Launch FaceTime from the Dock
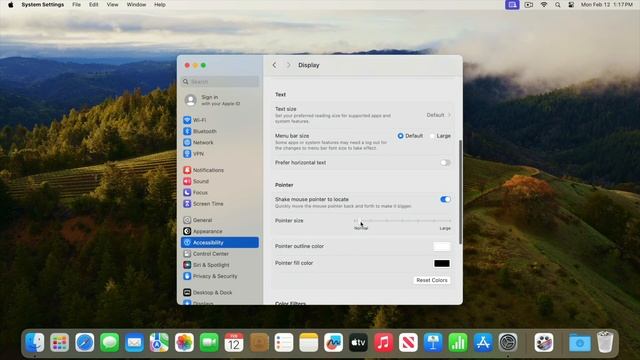 tap(209, 342)
